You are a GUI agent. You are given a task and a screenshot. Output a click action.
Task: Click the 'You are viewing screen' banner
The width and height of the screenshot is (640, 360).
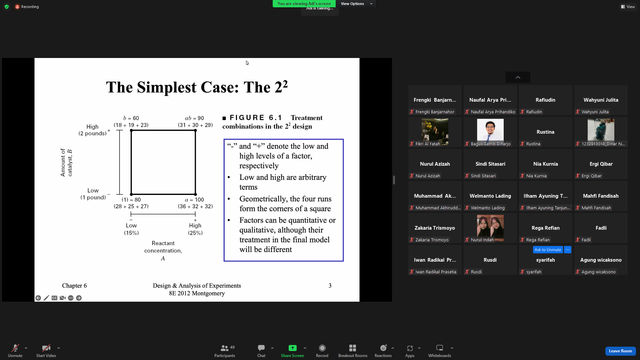point(304,3)
